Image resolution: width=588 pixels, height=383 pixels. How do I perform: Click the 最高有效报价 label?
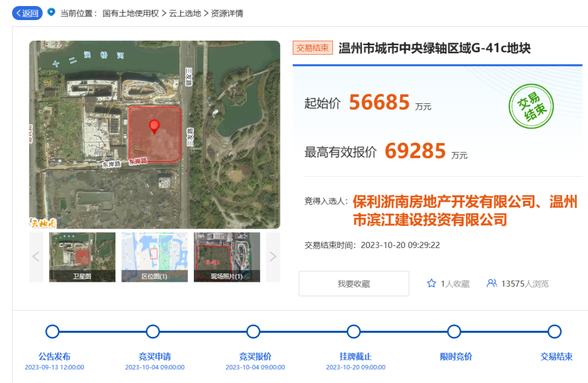tap(340, 152)
